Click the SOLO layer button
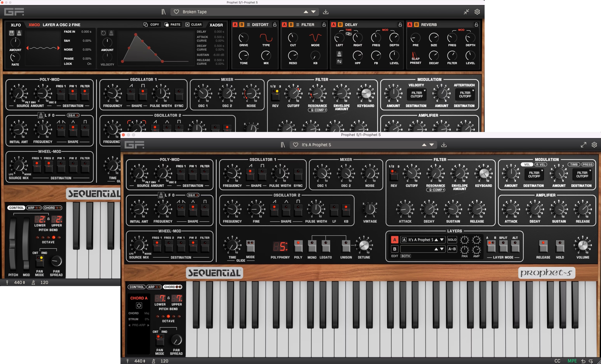Viewport: 601px width, 364px height. click(452, 240)
